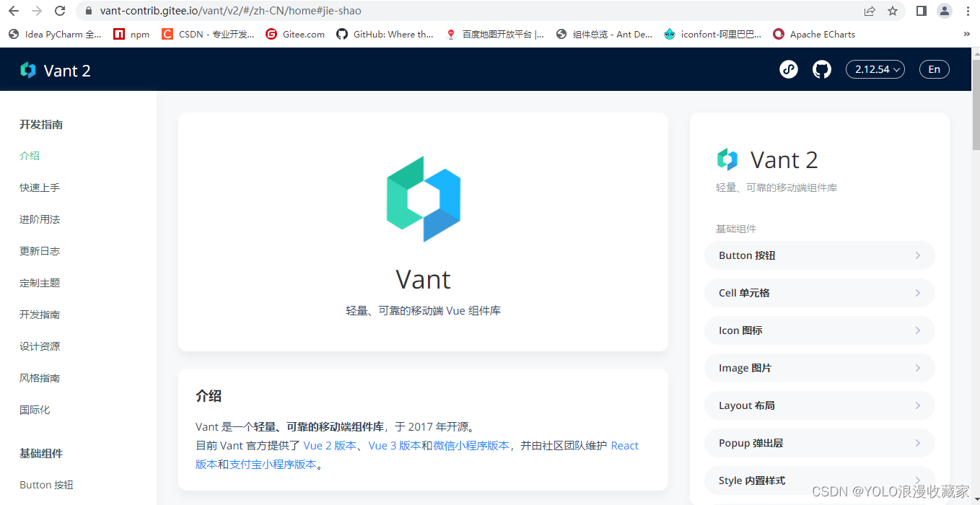Open the browser side panel icon
This screenshot has width=980, height=505.
point(922,11)
